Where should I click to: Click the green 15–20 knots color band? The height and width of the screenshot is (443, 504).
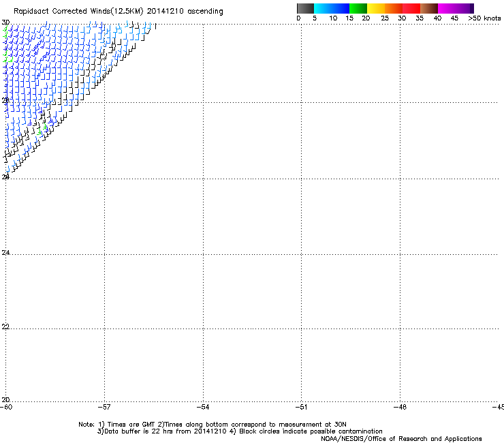[358, 8]
